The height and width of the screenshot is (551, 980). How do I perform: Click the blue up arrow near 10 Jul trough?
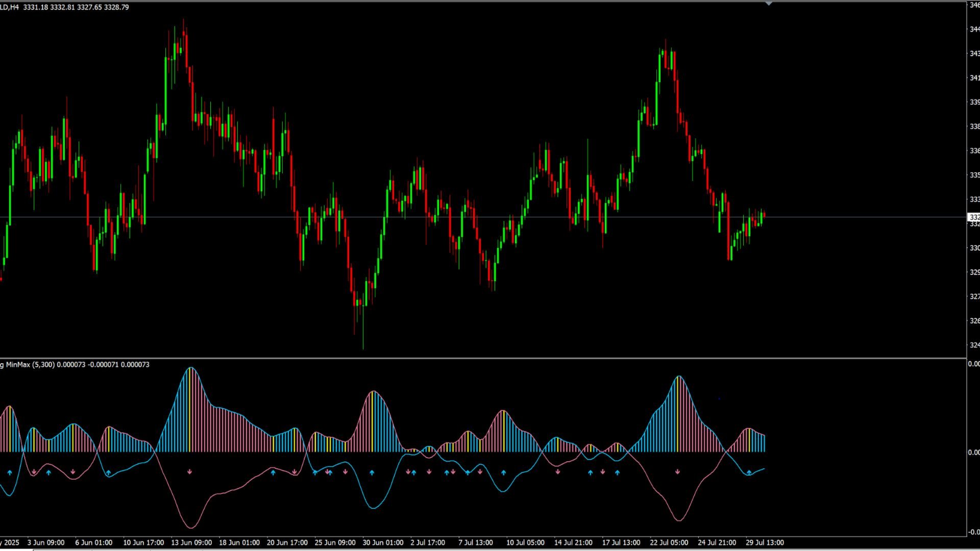point(504,473)
